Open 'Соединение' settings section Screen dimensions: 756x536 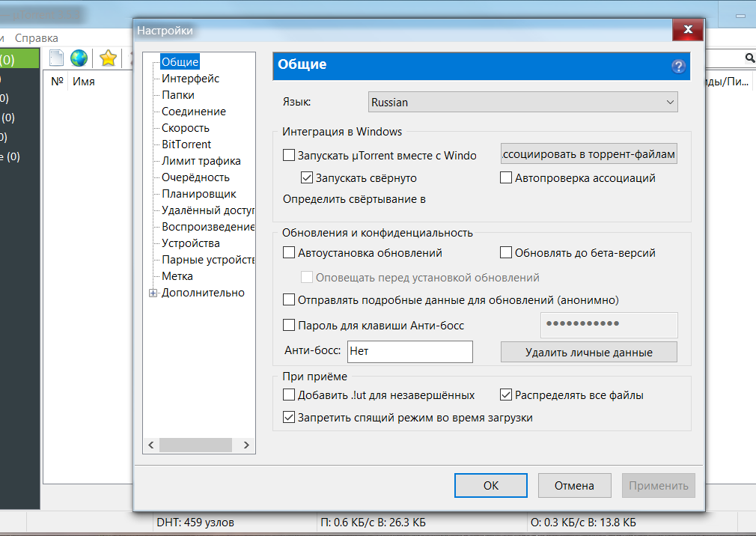193,112
